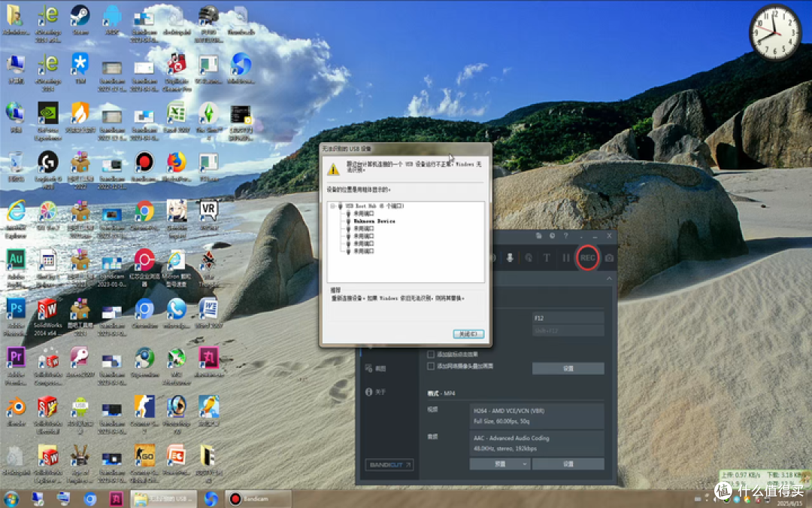Select the Google Chrome desktop shortcut

(144, 215)
